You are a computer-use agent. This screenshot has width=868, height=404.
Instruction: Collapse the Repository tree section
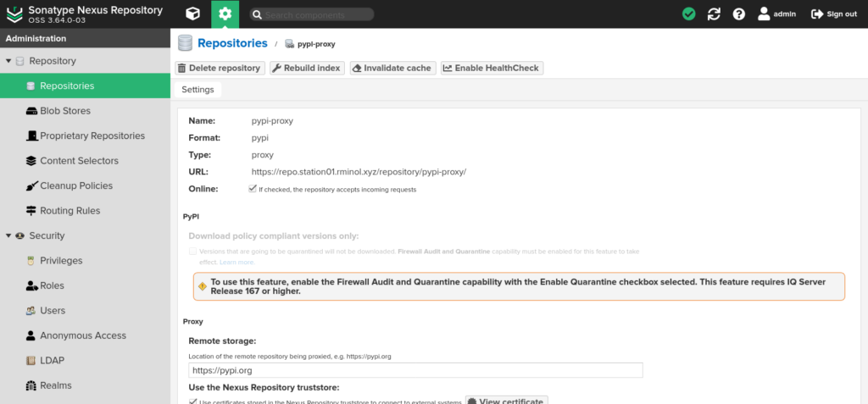[8, 61]
